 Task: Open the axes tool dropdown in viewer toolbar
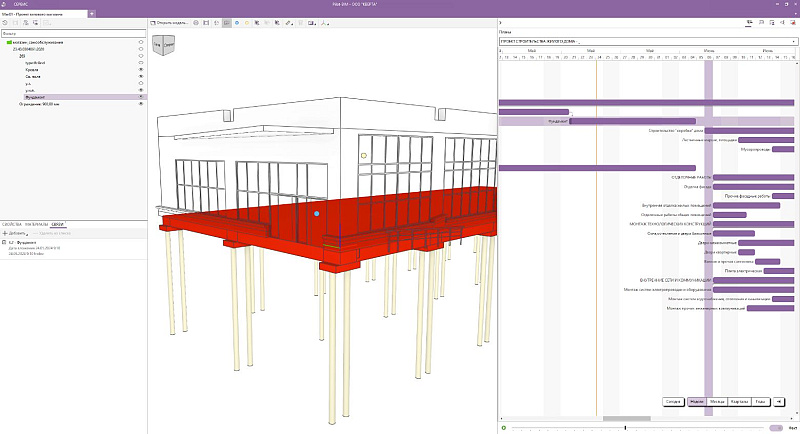click(325, 23)
